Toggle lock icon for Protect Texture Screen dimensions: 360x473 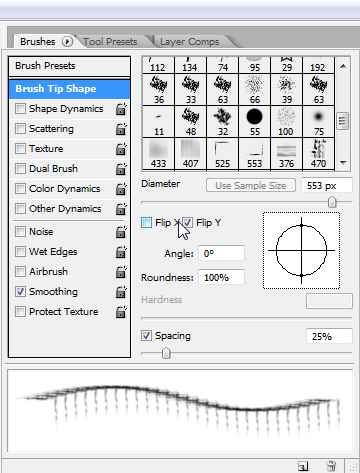pyautogui.click(x=121, y=312)
